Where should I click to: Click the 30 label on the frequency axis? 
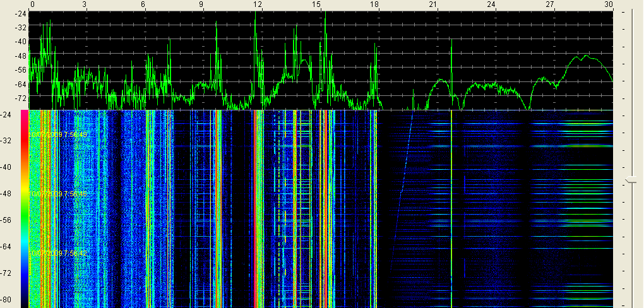[609, 4]
